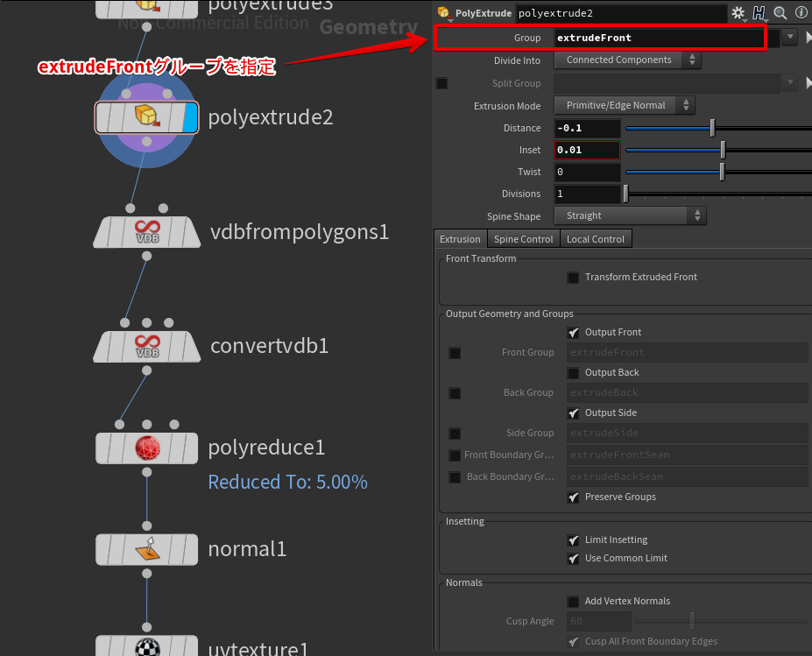812x656 pixels.
Task: Click the vdbfrompolygons1 node label
Action: 300,232
